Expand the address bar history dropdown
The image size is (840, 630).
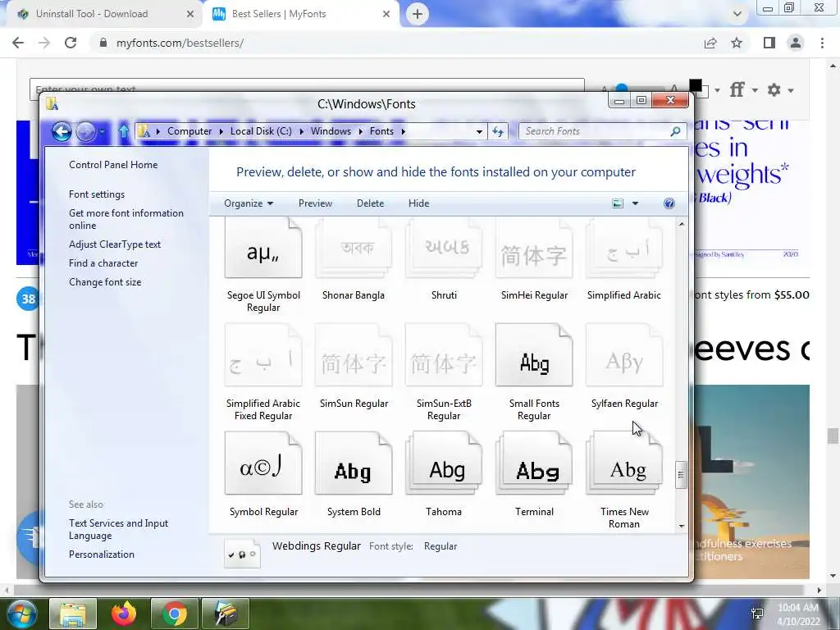(x=479, y=131)
